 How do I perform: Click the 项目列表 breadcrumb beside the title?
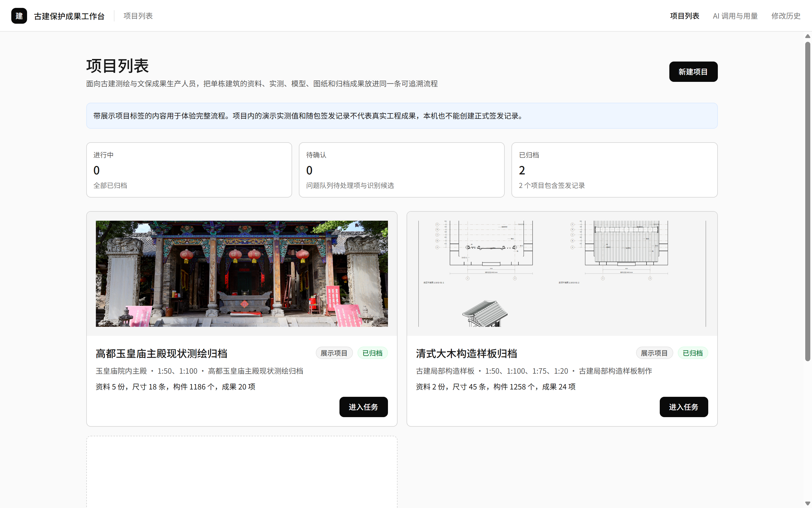tap(138, 16)
